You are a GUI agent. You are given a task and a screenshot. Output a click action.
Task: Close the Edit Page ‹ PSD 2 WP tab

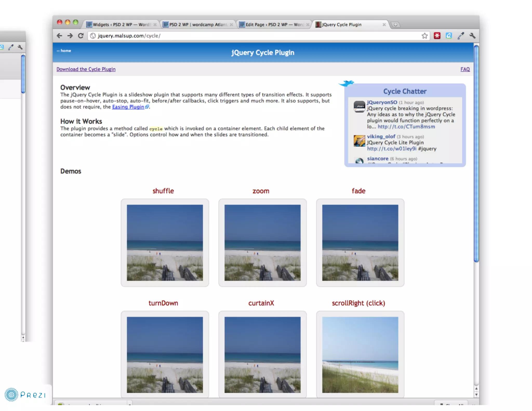coord(308,25)
